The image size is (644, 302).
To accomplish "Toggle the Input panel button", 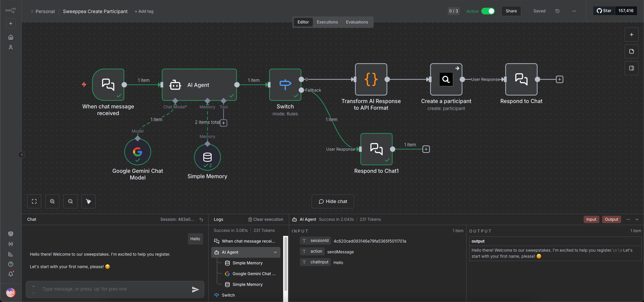I will pos(591,219).
